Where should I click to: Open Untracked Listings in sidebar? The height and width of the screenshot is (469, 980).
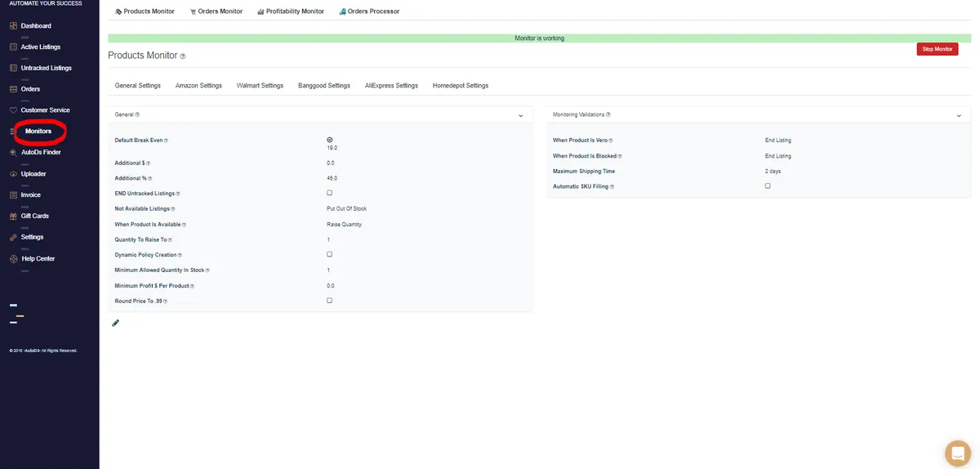(47, 68)
